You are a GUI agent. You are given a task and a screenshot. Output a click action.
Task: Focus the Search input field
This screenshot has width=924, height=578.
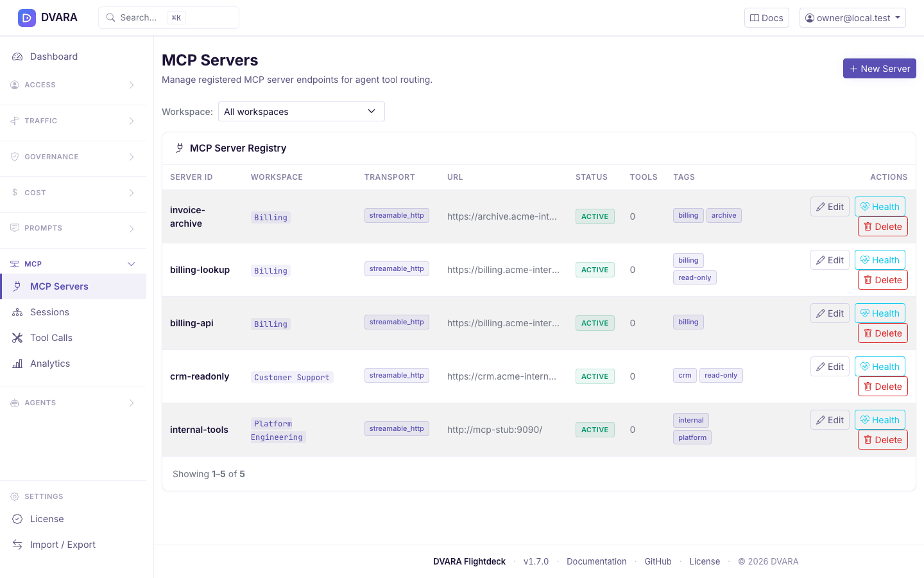click(x=169, y=18)
